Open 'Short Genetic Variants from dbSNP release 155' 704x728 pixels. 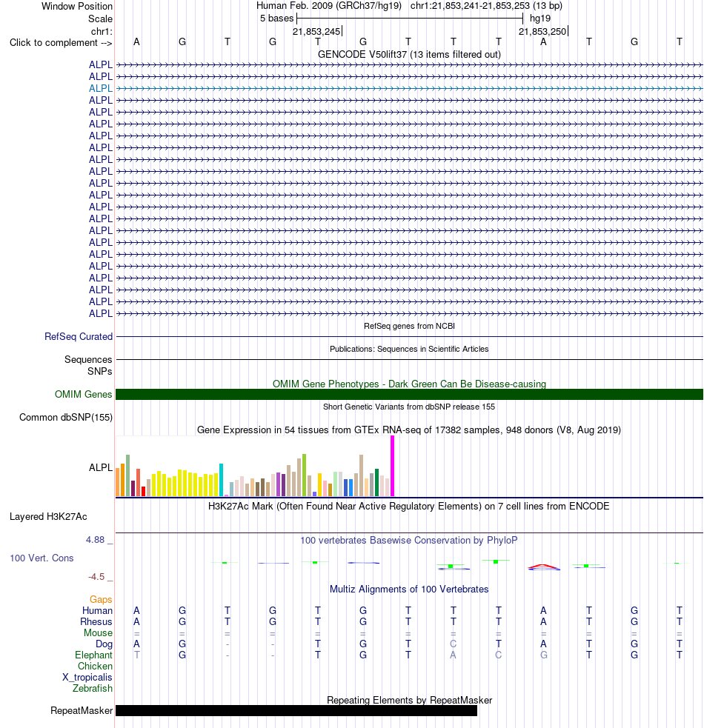tap(409, 407)
